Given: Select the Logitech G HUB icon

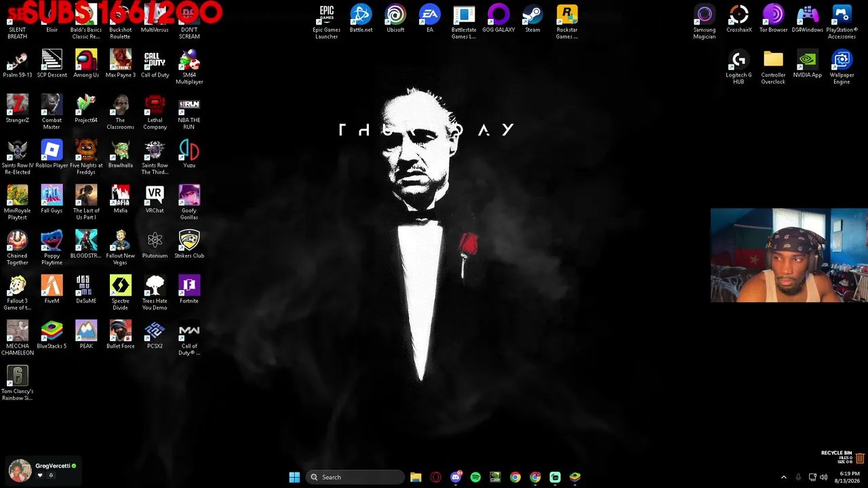Looking at the screenshot, I should coord(738,67).
